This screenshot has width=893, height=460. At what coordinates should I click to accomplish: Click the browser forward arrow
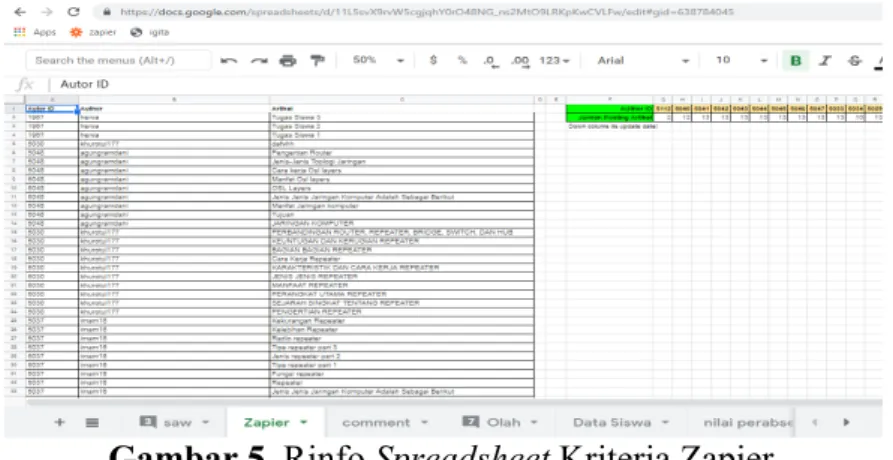[47, 12]
